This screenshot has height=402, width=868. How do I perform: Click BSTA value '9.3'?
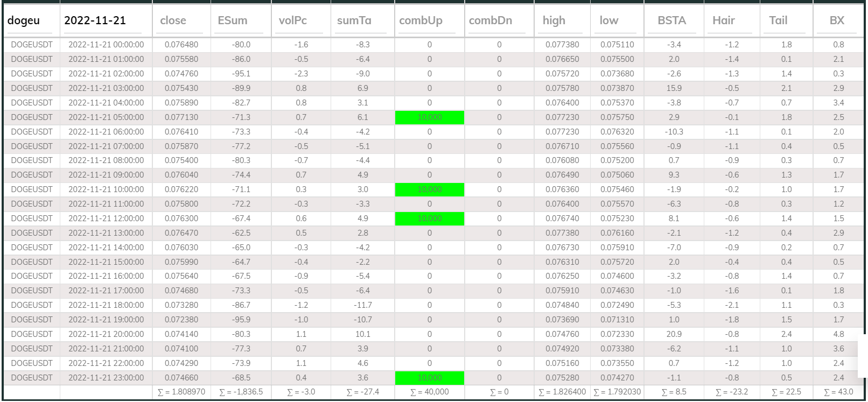[674, 175]
